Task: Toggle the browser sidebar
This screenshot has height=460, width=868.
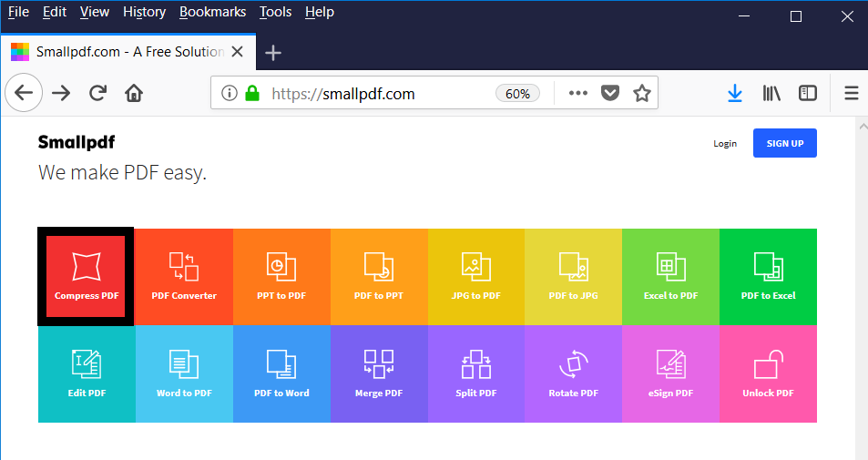Action: click(808, 93)
